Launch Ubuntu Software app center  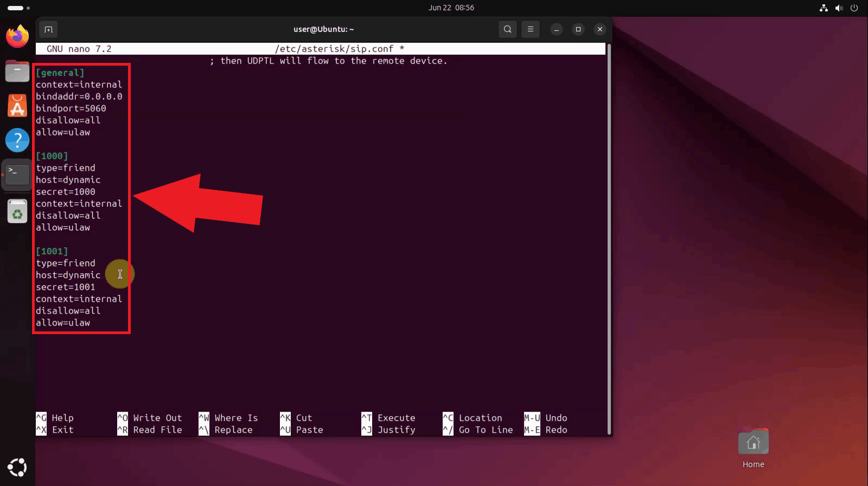click(x=17, y=106)
